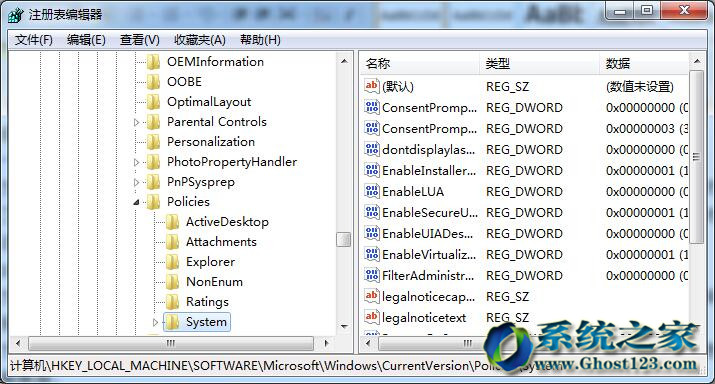Click the Parental Controls folder icon
The image size is (715, 384).
[x=154, y=122]
